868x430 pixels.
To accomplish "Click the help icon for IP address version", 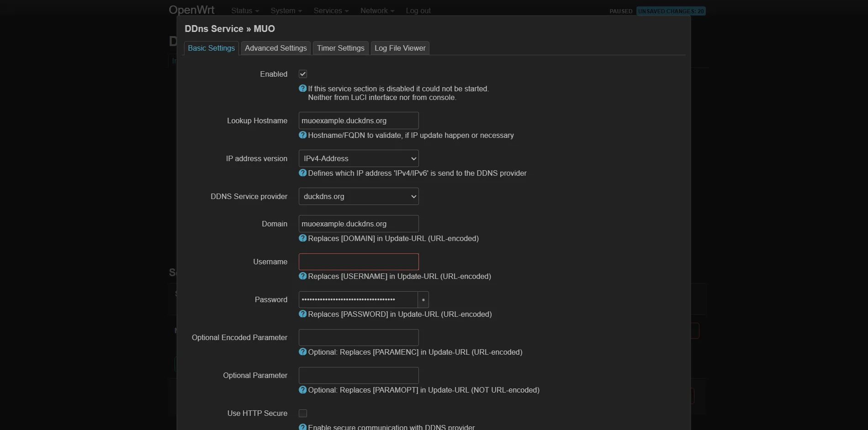I will (302, 173).
